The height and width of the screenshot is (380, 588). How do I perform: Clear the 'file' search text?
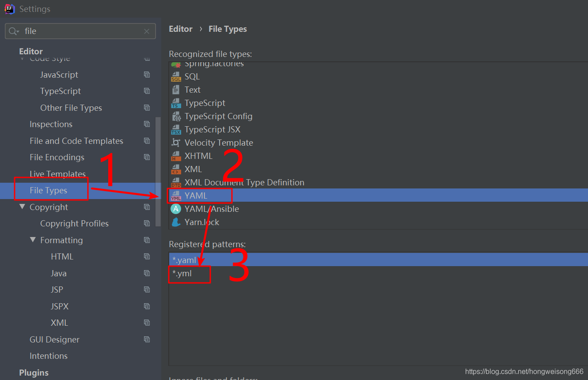147,31
